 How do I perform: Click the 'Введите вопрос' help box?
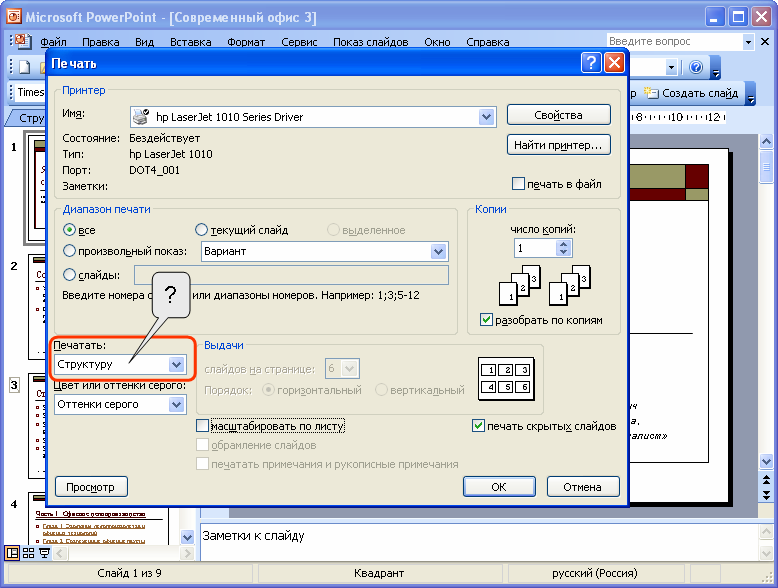click(x=675, y=42)
